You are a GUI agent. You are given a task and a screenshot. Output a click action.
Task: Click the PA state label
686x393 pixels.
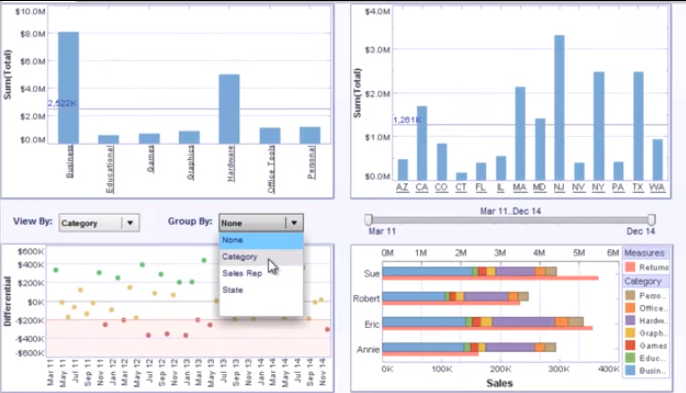pyautogui.click(x=618, y=187)
